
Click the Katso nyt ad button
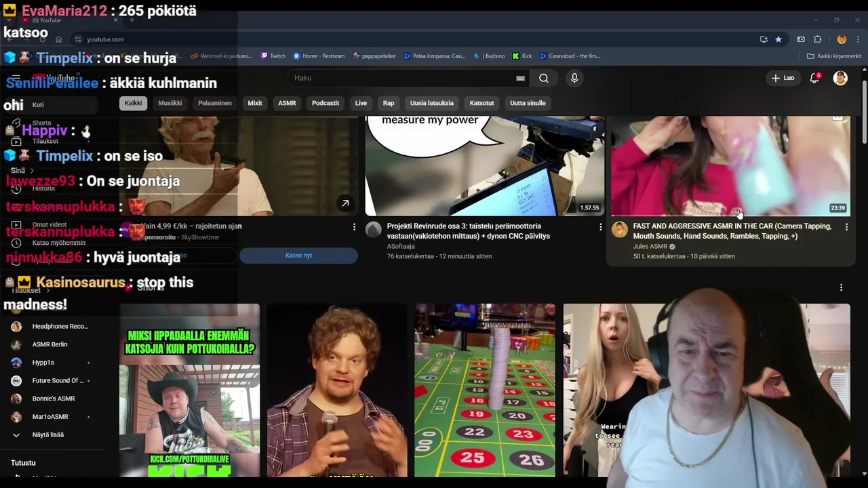point(298,256)
